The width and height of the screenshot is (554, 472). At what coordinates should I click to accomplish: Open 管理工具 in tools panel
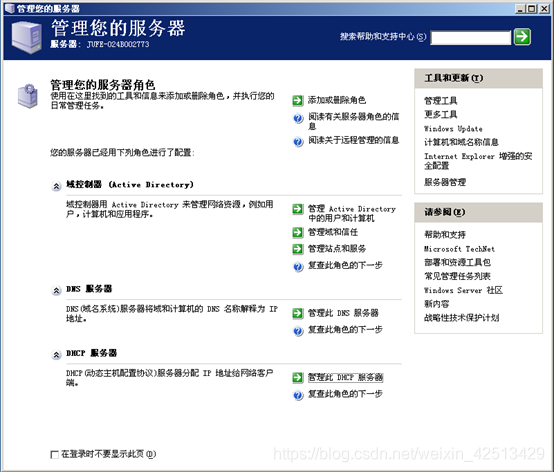pyautogui.click(x=441, y=101)
